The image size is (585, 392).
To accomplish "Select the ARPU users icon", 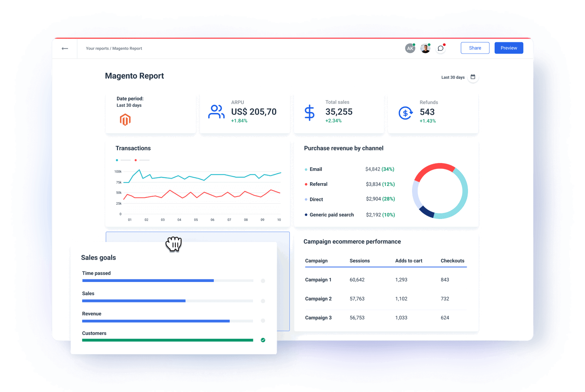I will click(216, 112).
